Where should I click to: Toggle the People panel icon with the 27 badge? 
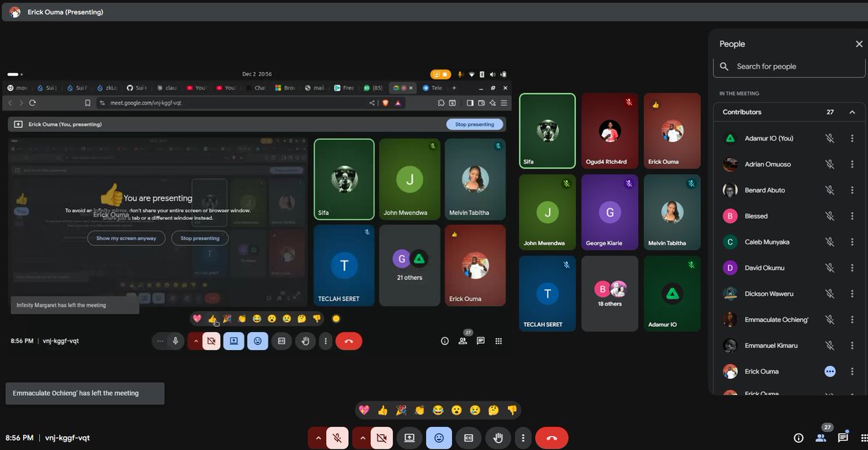click(821, 438)
